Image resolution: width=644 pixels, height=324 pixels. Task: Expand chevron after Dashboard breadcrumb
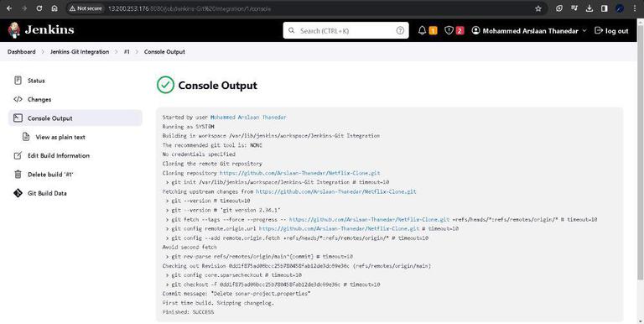[x=43, y=52]
